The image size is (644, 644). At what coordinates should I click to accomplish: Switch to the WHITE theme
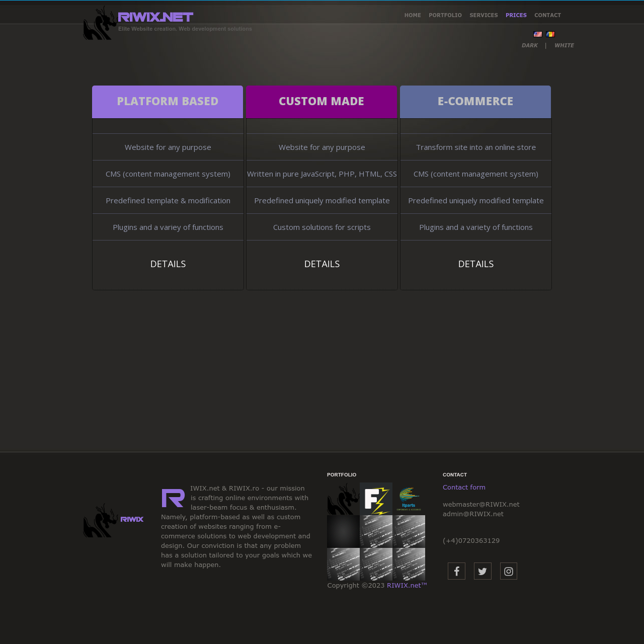tap(564, 45)
